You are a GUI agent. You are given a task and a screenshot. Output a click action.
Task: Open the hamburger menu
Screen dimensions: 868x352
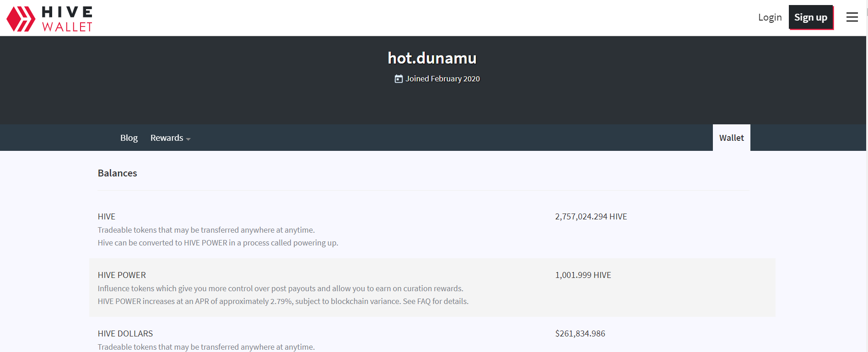point(852,17)
